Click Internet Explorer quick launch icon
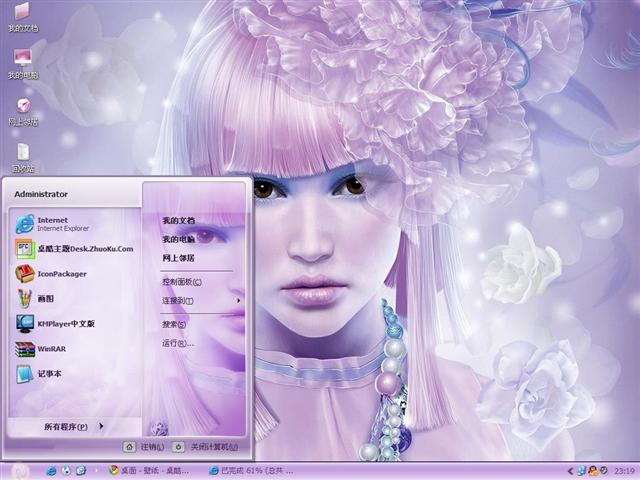This screenshot has width=640, height=480. tap(51, 471)
